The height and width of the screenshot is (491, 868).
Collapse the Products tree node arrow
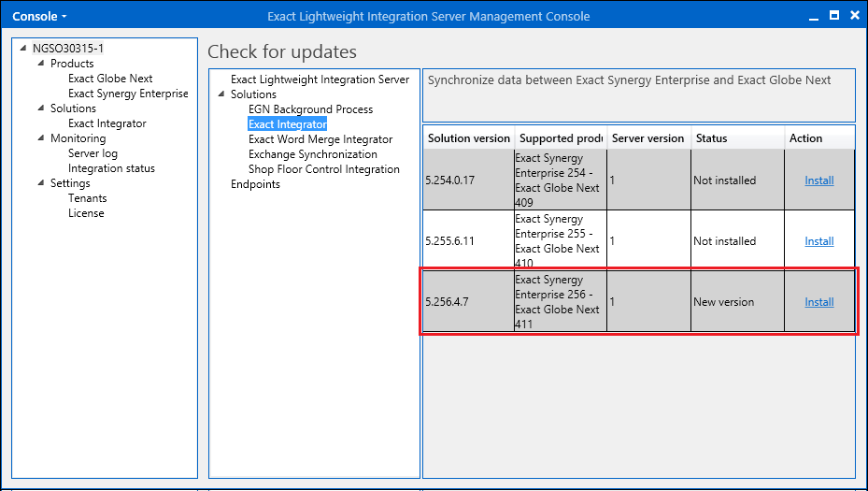[40, 64]
